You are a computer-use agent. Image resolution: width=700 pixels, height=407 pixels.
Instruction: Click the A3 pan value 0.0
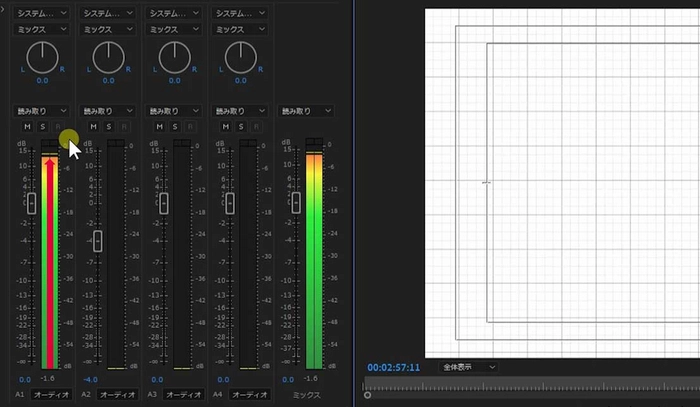click(x=175, y=81)
